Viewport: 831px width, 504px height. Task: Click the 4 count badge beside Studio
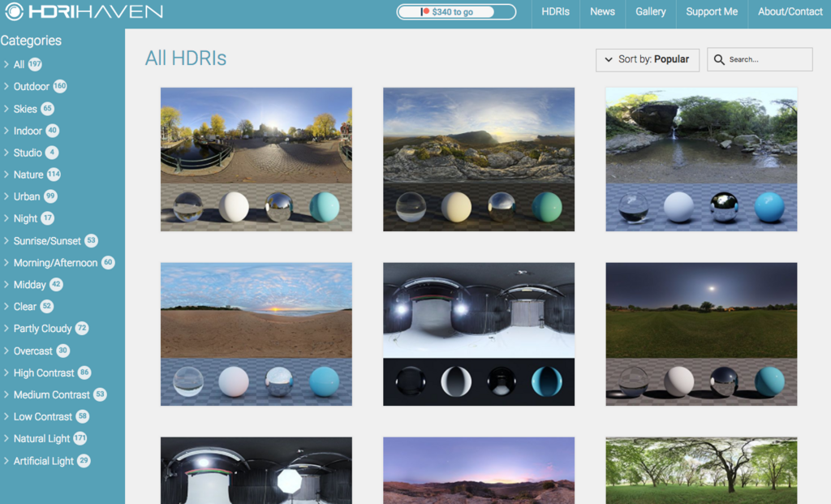click(x=51, y=153)
